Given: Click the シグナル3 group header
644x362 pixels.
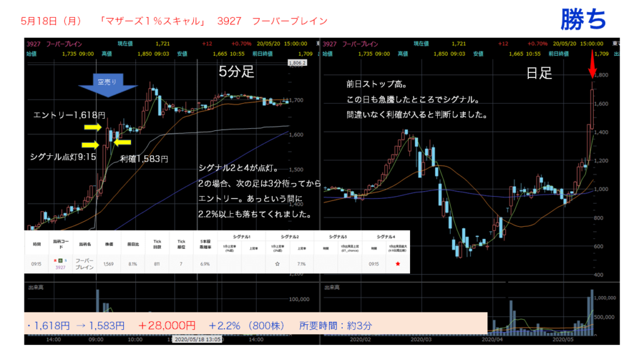Looking at the screenshot, I should [338, 237].
